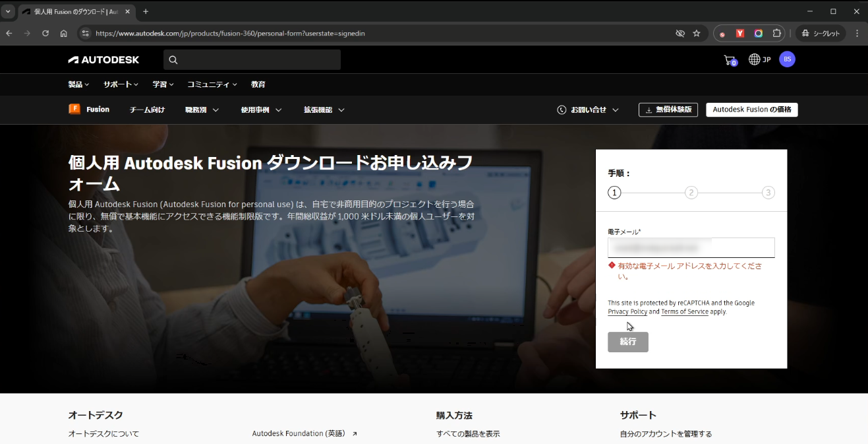Click the サポート footer heading

638,415
